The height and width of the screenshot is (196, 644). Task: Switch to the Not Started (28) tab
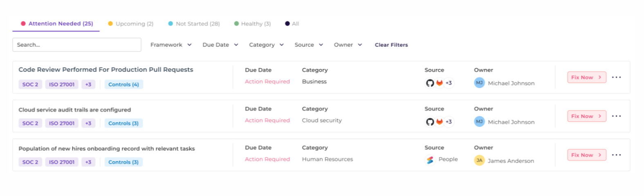click(x=194, y=24)
